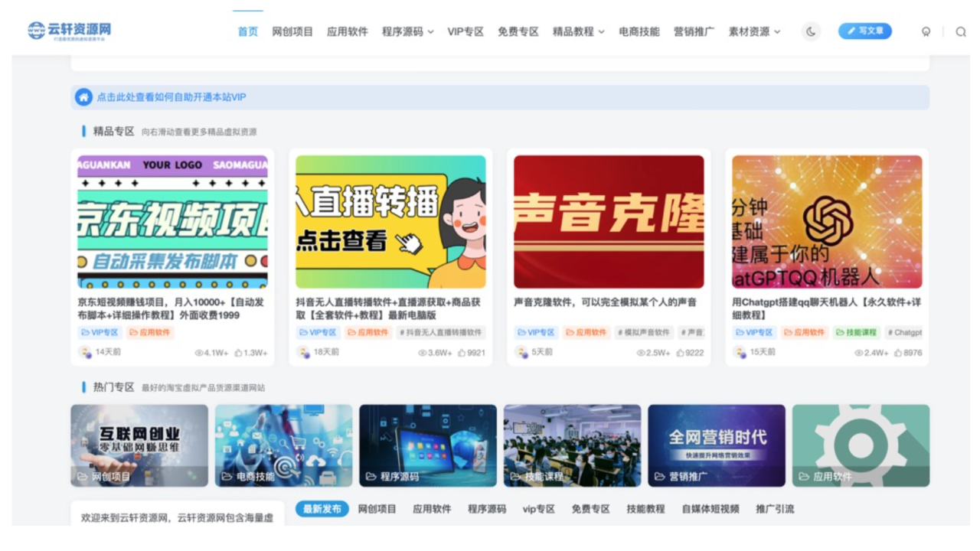Image resolution: width=980 pixels, height=551 pixels.
Task: Open article title 声音克隆软件
Action: point(606,302)
